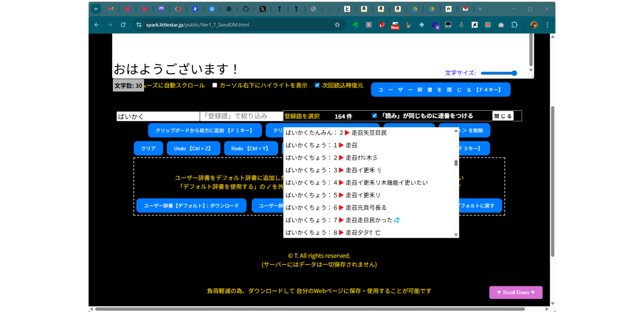Open the X (Twitter) bookmark icon
The image size is (644, 316).
coord(263,9)
